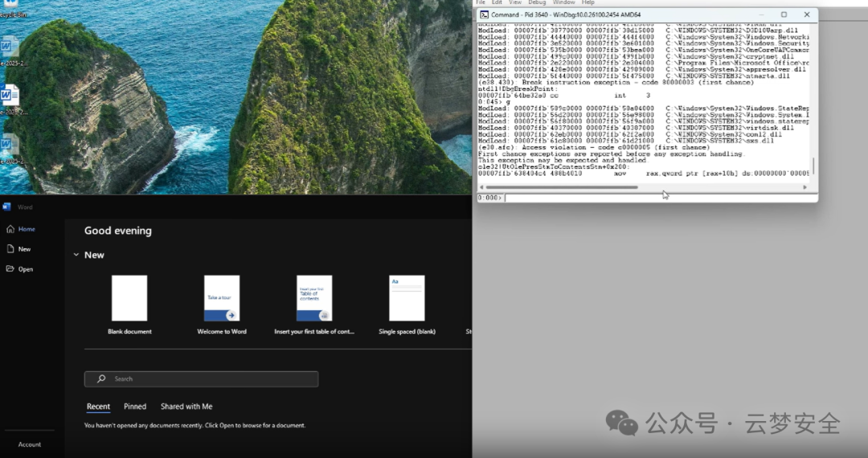
Task: Switch to the Shared with Me tab
Action: pos(186,407)
